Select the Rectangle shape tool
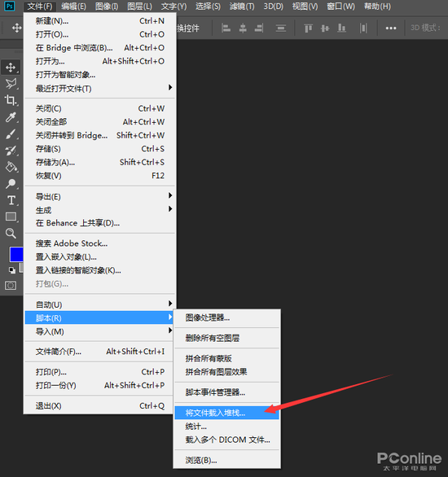 click(11, 217)
